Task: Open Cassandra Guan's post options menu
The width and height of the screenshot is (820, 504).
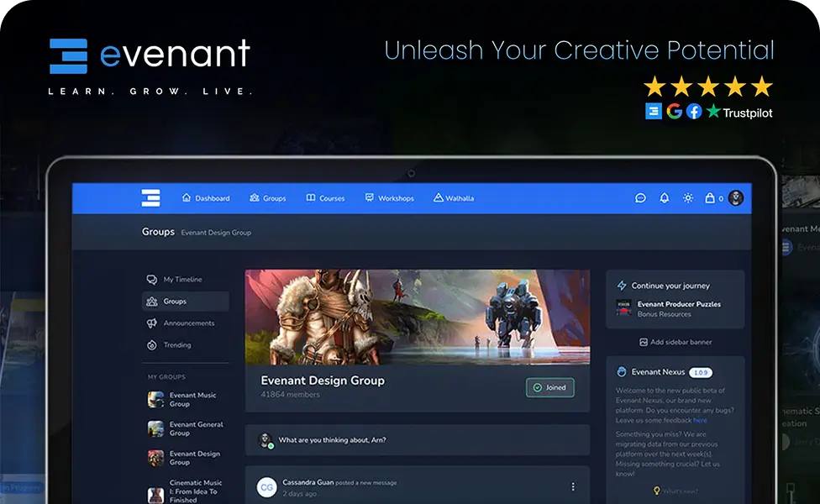Action: coord(573,486)
